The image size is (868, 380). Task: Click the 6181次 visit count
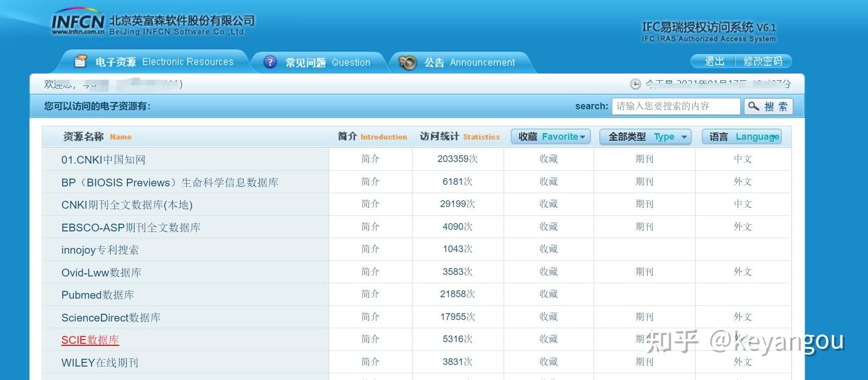coord(458,182)
